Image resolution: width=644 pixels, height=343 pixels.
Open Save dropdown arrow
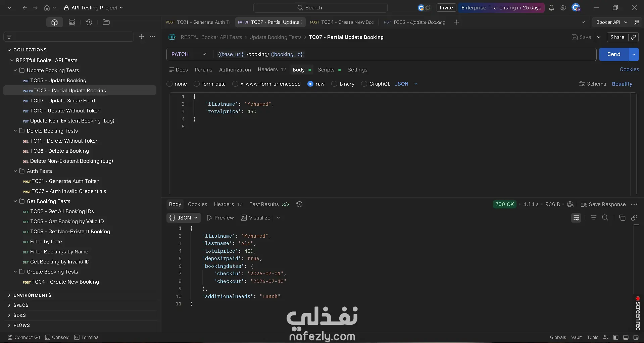coord(599,37)
